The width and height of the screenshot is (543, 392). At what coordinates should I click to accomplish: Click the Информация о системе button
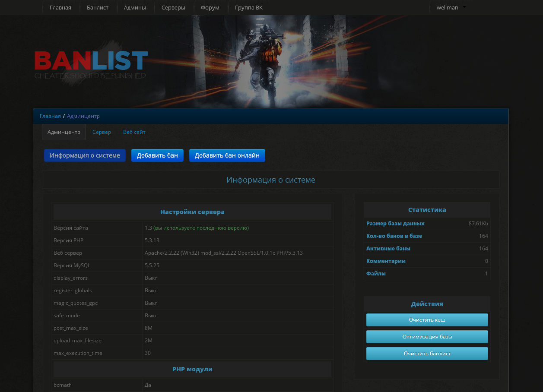click(x=85, y=155)
